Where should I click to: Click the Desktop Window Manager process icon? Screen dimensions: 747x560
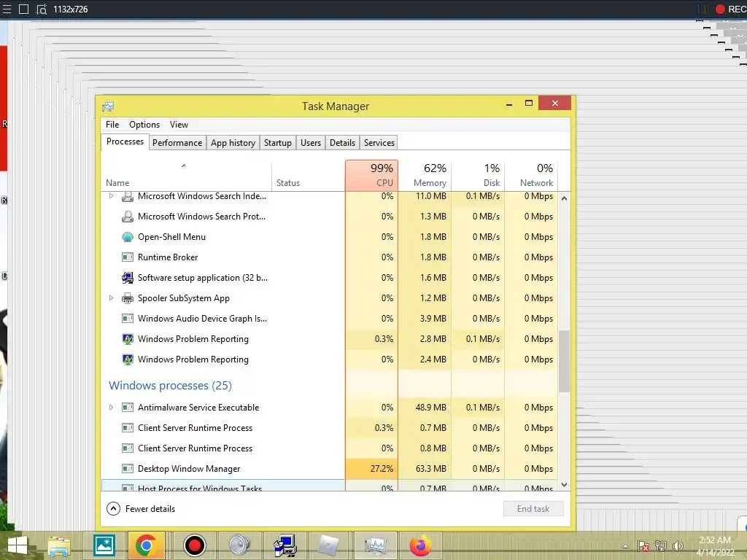127,469
